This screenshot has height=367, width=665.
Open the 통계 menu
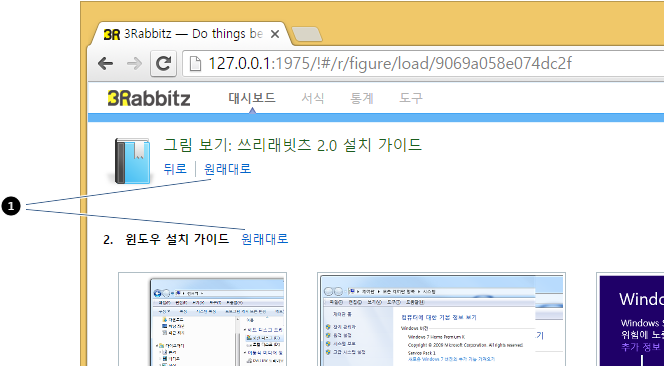tap(362, 98)
